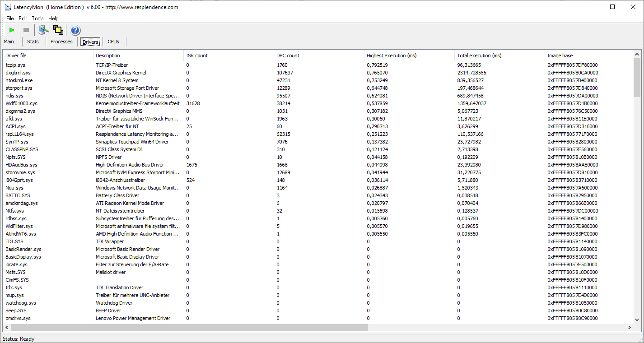
Task: Select the CLASSPNP.SYS row
Action: [318, 149]
